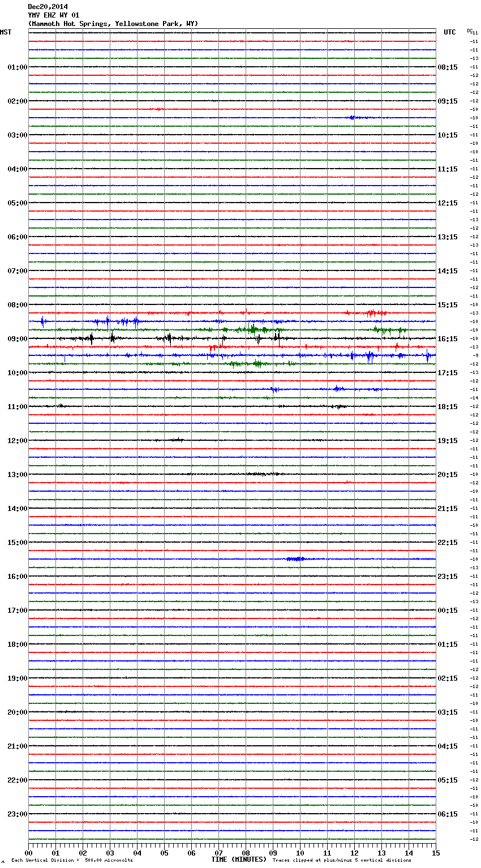Click the date label Dec20,2014
The height and width of the screenshot is (868, 481).
coord(48,7)
